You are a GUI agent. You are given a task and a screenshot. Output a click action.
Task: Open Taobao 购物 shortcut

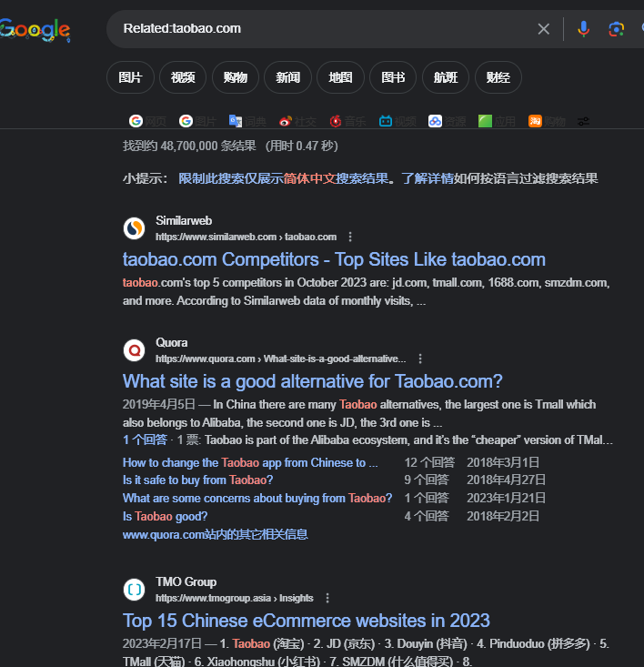[547, 121]
